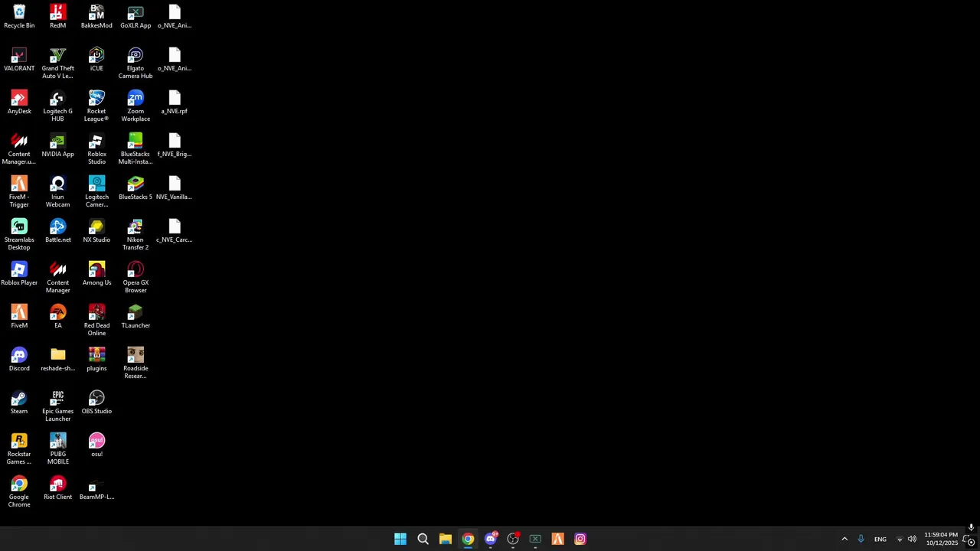Select the AnyDesk desktop shortcut

[x=19, y=103]
